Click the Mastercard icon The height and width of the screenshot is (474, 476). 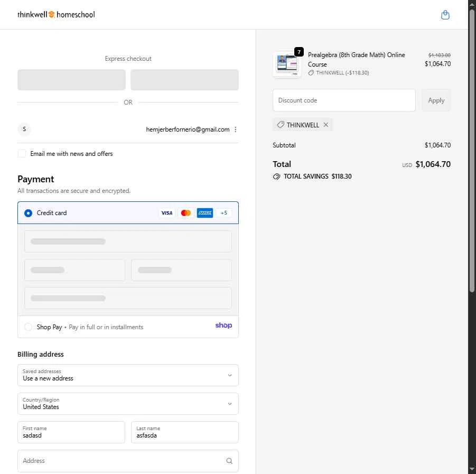tap(186, 213)
